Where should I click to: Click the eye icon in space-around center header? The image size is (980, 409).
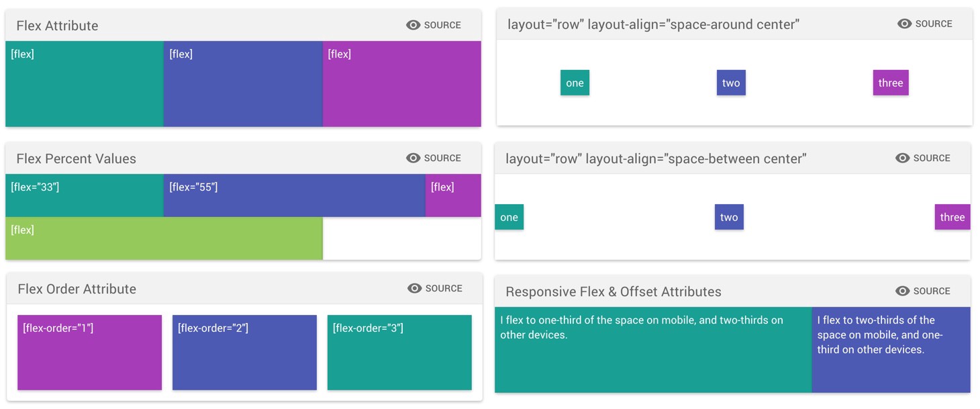point(905,24)
